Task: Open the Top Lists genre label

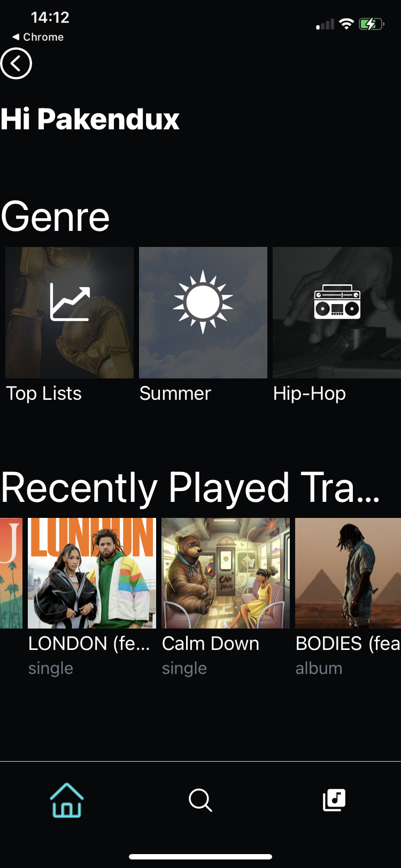Action: point(44,393)
